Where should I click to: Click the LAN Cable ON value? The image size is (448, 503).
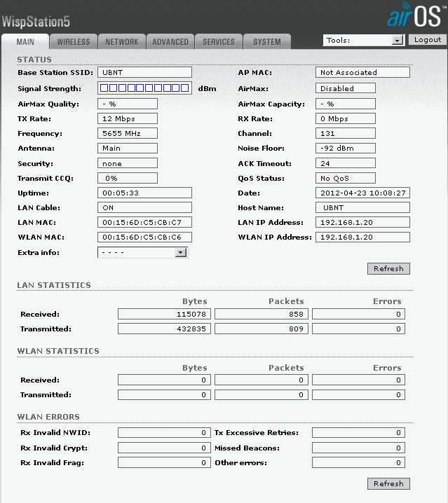(144, 207)
